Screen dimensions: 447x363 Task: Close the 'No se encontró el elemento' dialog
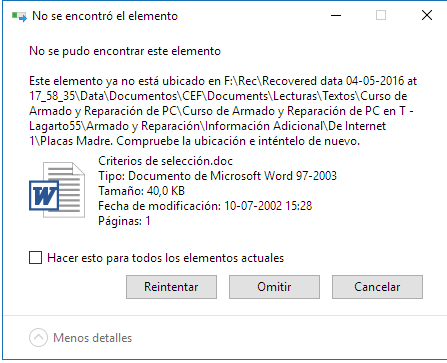(427, 15)
